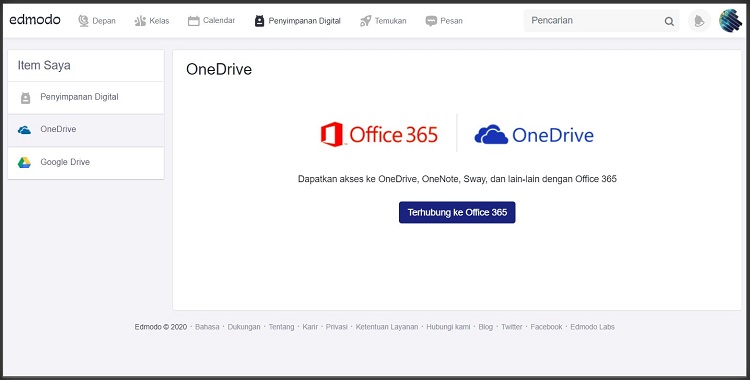Image resolution: width=750 pixels, height=380 pixels.
Task: Click the Dapatkan akses ke OneDrive description text
Action: (x=457, y=179)
